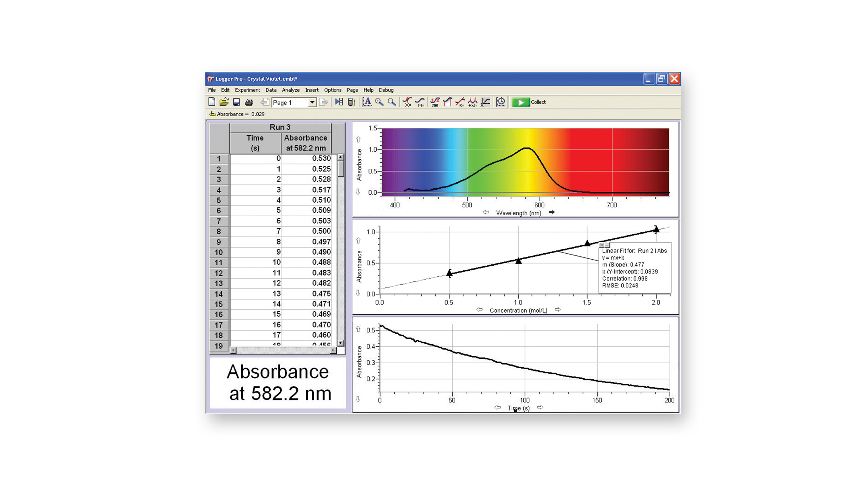Click the Autoscale graph icon

tap(366, 102)
